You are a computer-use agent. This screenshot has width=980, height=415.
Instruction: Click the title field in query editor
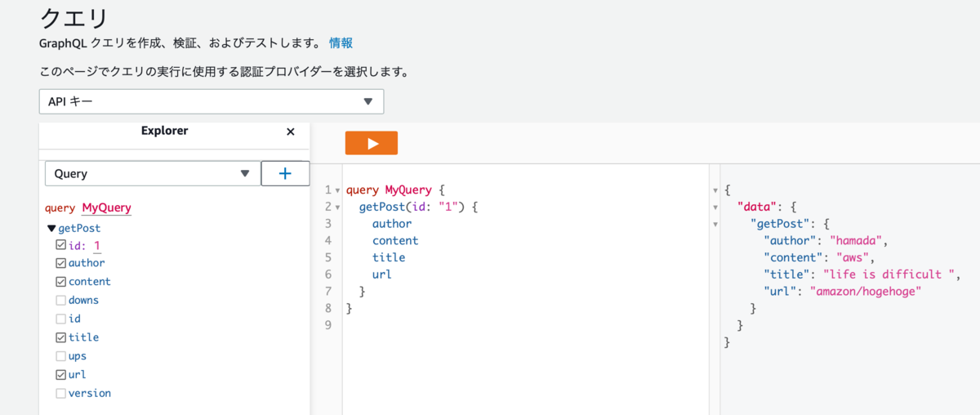389,257
